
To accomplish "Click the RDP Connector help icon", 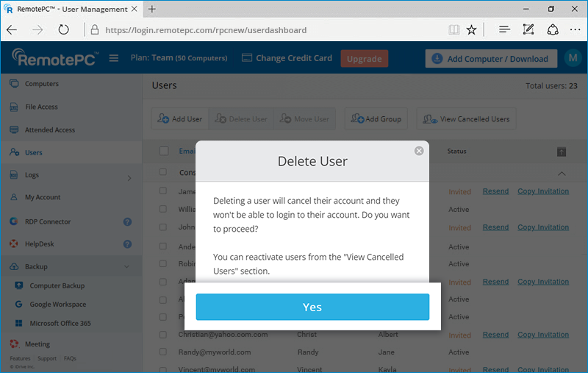I will [127, 221].
